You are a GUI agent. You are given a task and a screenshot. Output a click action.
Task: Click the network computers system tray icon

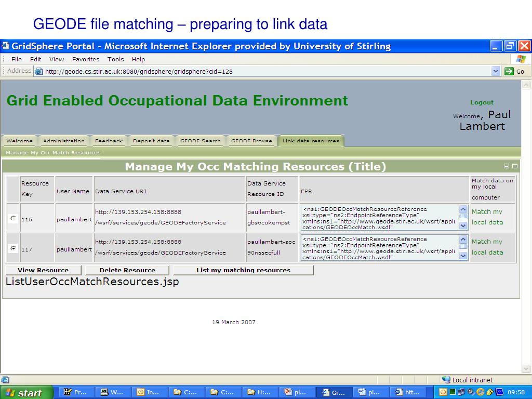click(461, 392)
